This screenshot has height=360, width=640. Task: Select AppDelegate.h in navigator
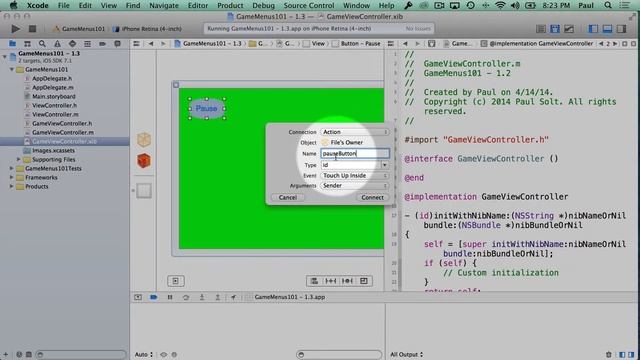(x=52, y=78)
